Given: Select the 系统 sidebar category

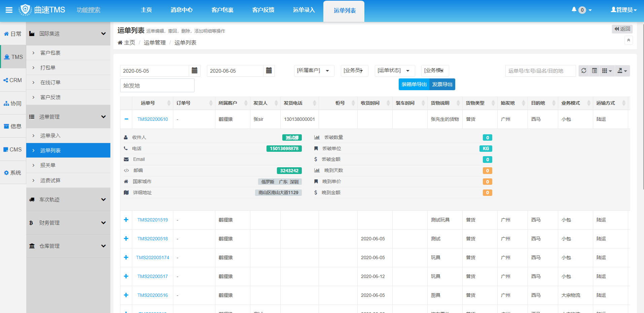Looking at the screenshot, I should (x=13, y=173).
